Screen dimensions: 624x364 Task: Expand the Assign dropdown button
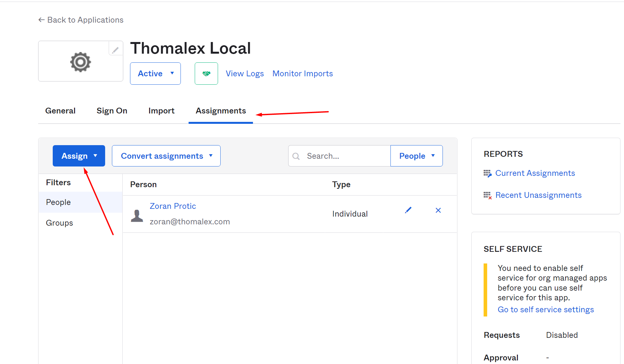coord(79,156)
